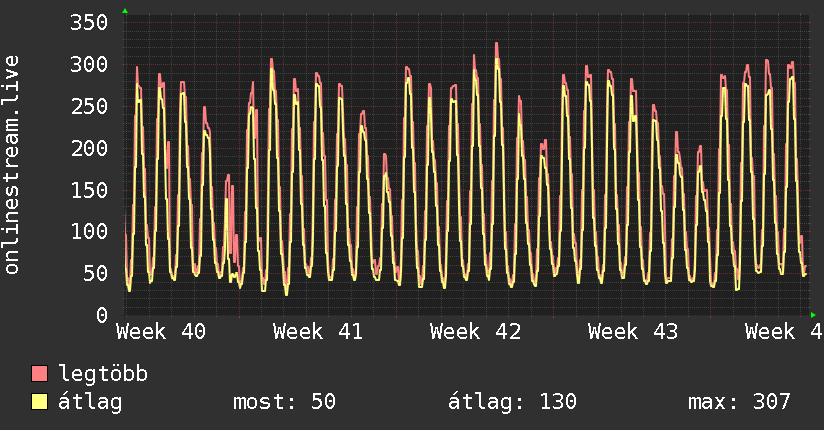The height and width of the screenshot is (430, 824).
Task: Click the Week 43 axis label
Action: [x=633, y=332]
